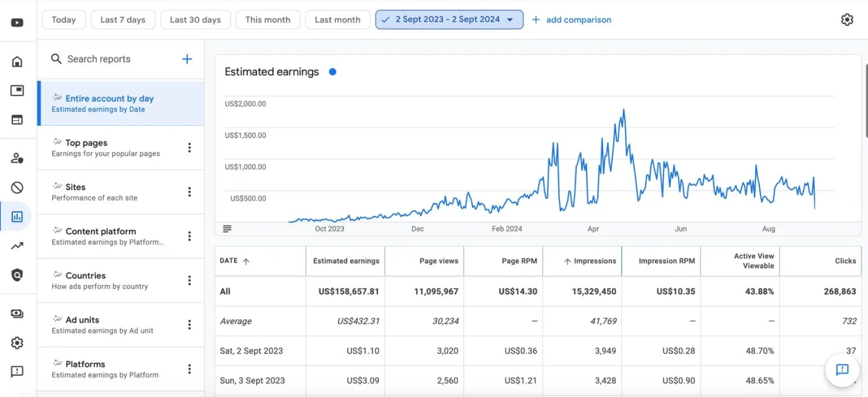
Task: Open Policy center shield icon
Action: click(17, 276)
